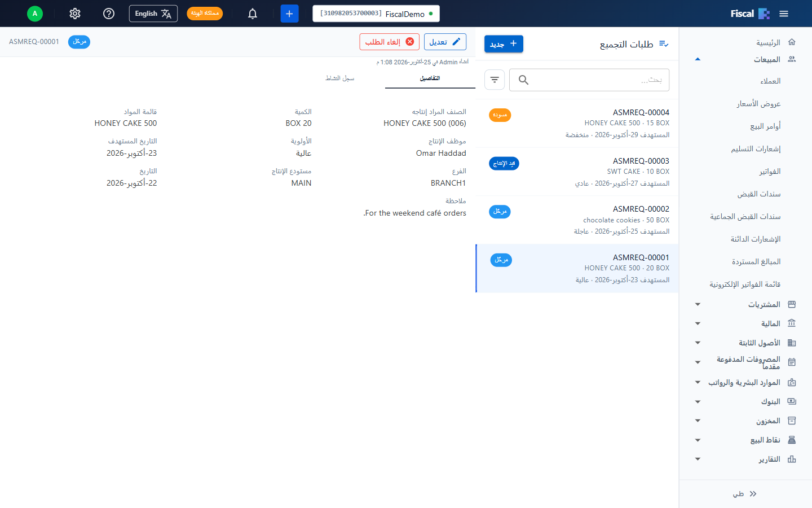Image resolution: width=812 pixels, height=508 pixels.
Task: Click the جديد new request button
Action: point(504,43)
